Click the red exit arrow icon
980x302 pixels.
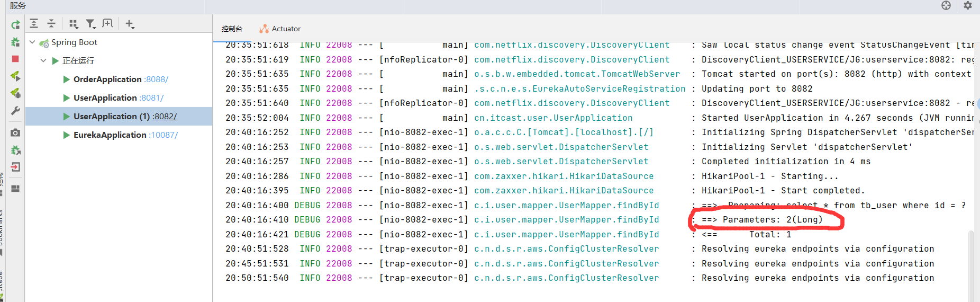point(15,167)
